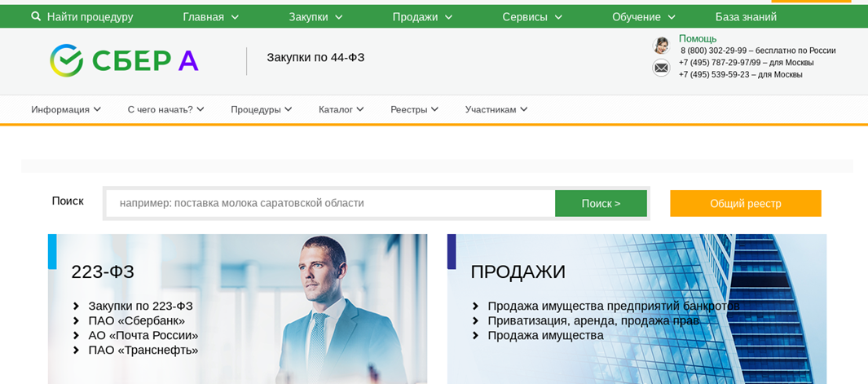Open Продажа имущества предприятий банкротов link
This screenshot has width=868, height=384.
[614, 306]
